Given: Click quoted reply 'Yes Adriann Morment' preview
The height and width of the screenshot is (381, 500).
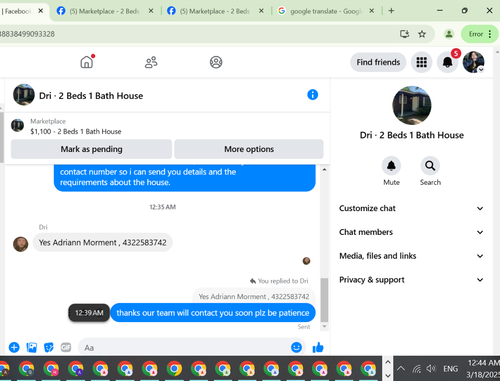Looking at the screenshot, I should tap(254, 296).
